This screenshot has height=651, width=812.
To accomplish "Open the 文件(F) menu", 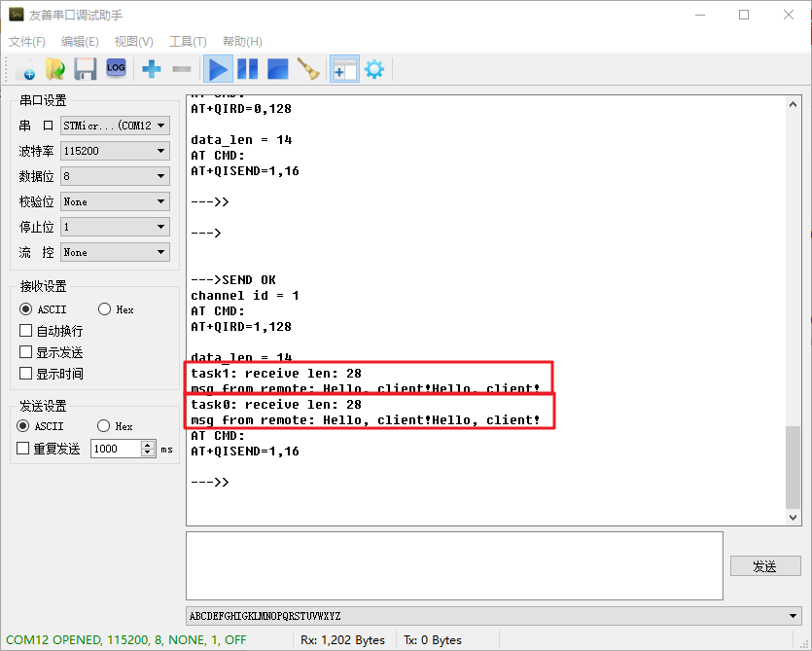I will coord(27,42).
